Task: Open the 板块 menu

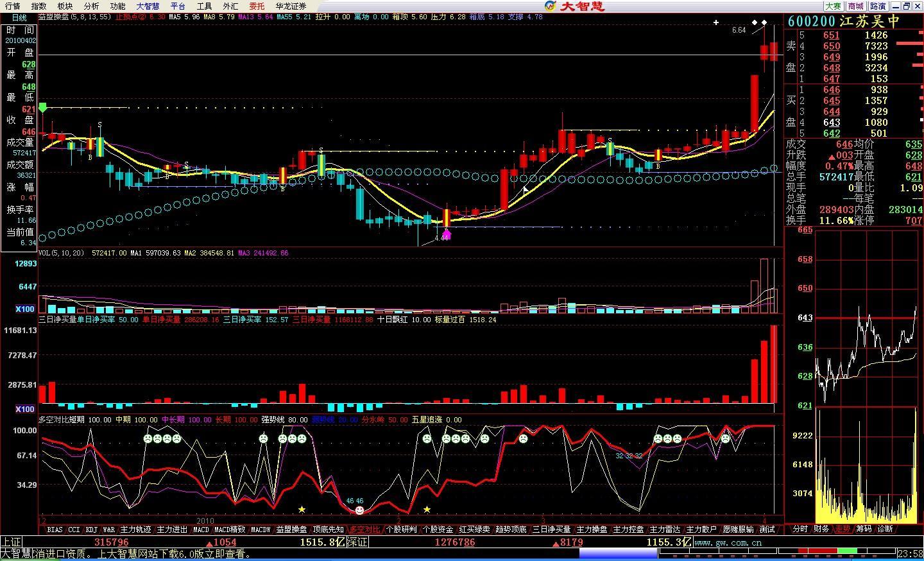Action: point(65,6)
